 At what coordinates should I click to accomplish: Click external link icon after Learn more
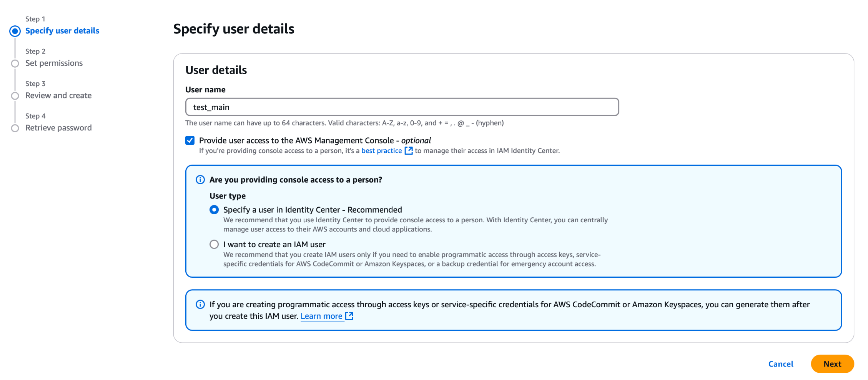(349, 316)
